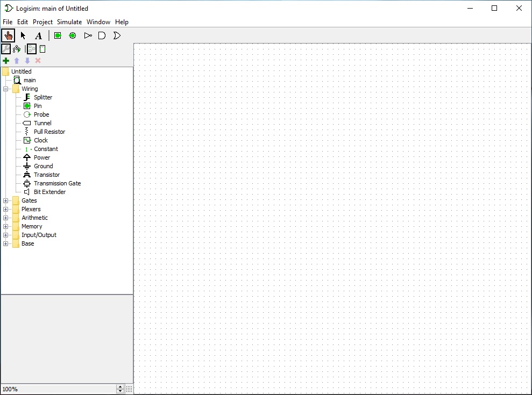Open the Edit menu

click(x=23, y=22)
